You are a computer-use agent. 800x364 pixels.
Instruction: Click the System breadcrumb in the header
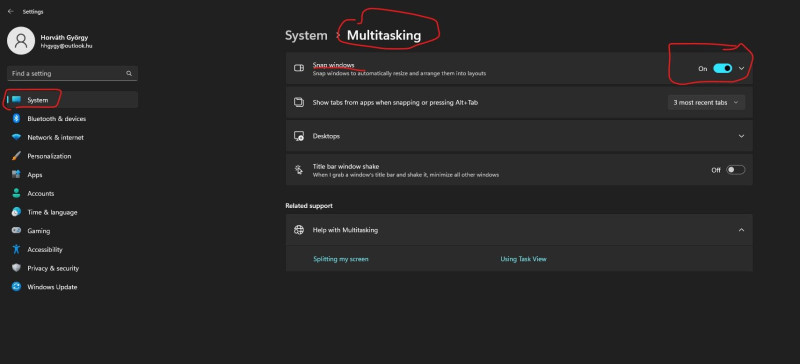(306, 36)
